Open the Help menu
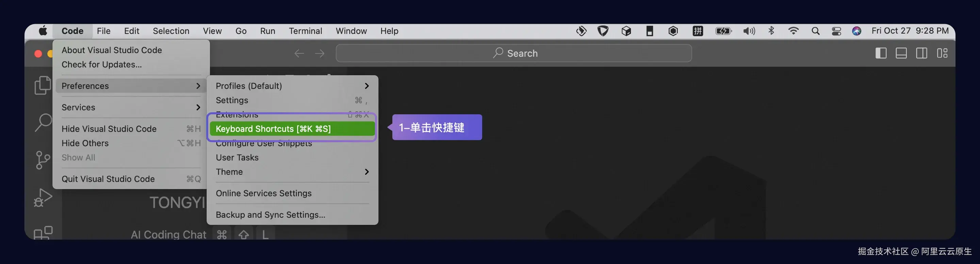 point(389,31)
